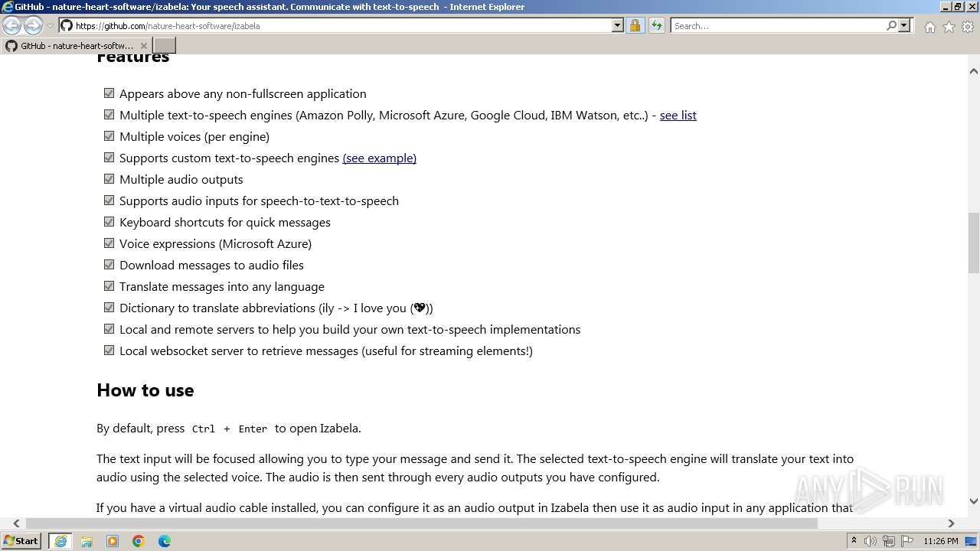Open the Tools gear icon
The width and height of the screenshot is (980, 551).
pos(968,27)
